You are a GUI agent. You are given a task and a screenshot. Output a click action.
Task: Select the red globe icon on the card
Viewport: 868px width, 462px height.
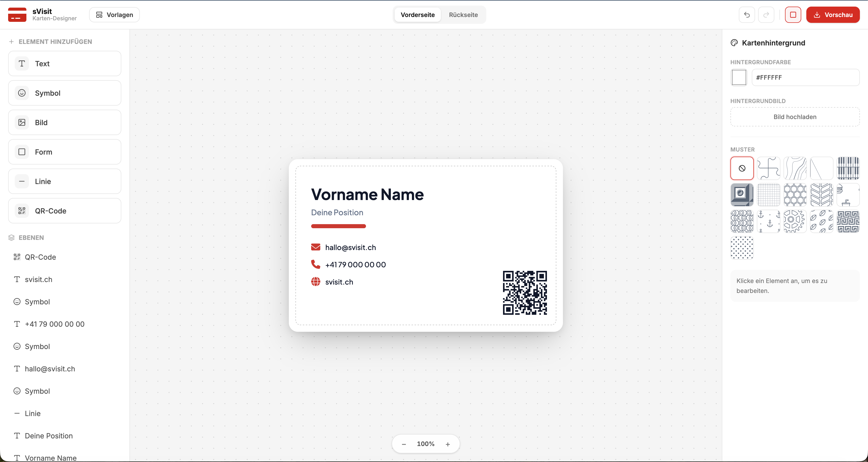[x=316, y=281]
